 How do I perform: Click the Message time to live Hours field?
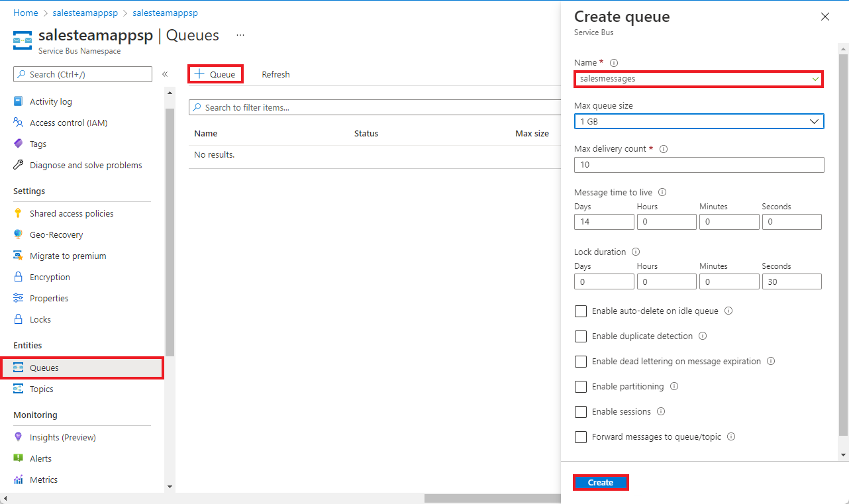(x=666, y=222)
